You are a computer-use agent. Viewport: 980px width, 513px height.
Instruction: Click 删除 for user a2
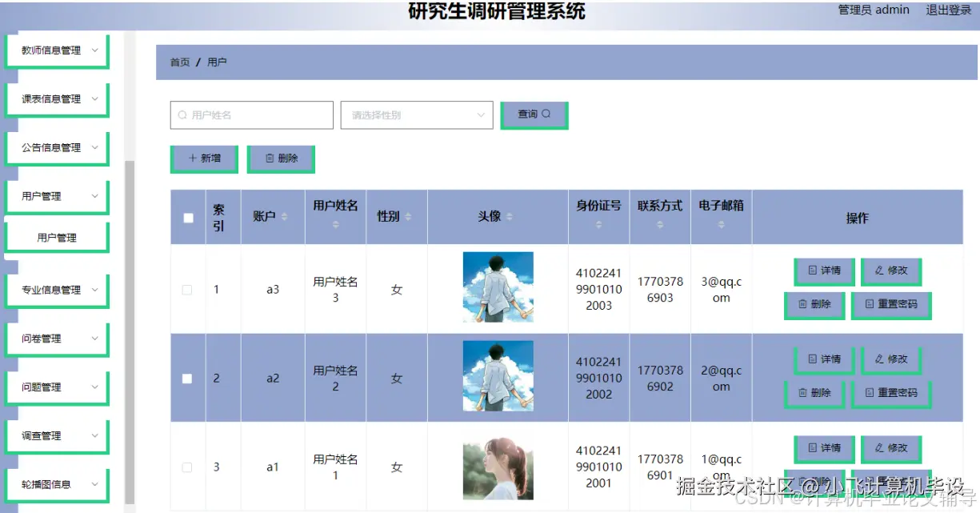814,394
